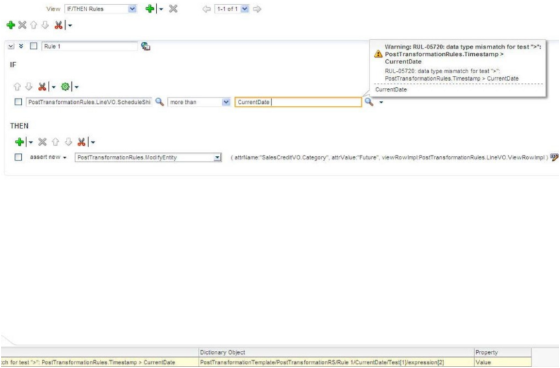
Task: Open magnifier search beside CurrentDate field
Action: [369, 102]
